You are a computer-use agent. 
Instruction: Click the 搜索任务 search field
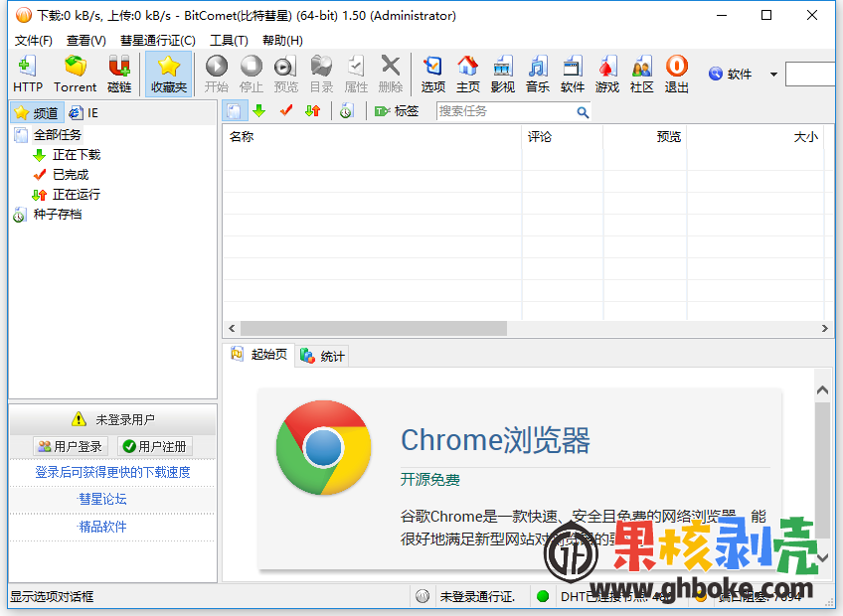[x=505, y=111]
